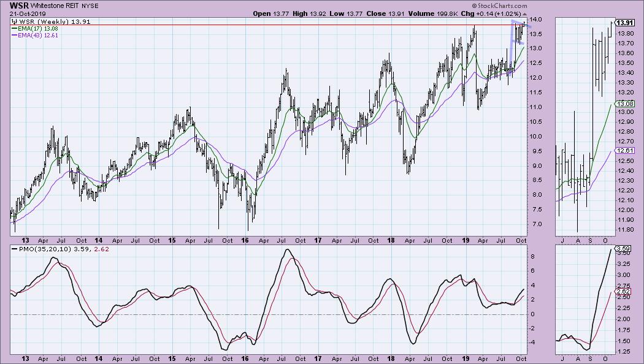Click the bold WSR ticker title
644x364 pixels.
tap(18, 6)
